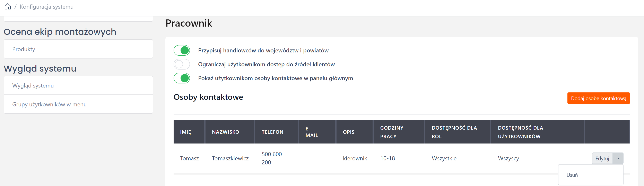
Task: Click the 'Godziny pracy' column header
Action: pos(392,132)
